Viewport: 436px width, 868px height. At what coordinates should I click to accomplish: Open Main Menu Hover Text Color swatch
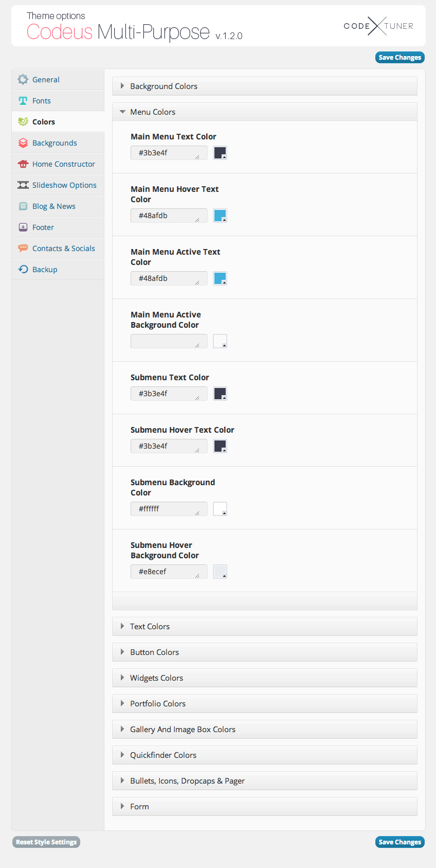point(220,216)
